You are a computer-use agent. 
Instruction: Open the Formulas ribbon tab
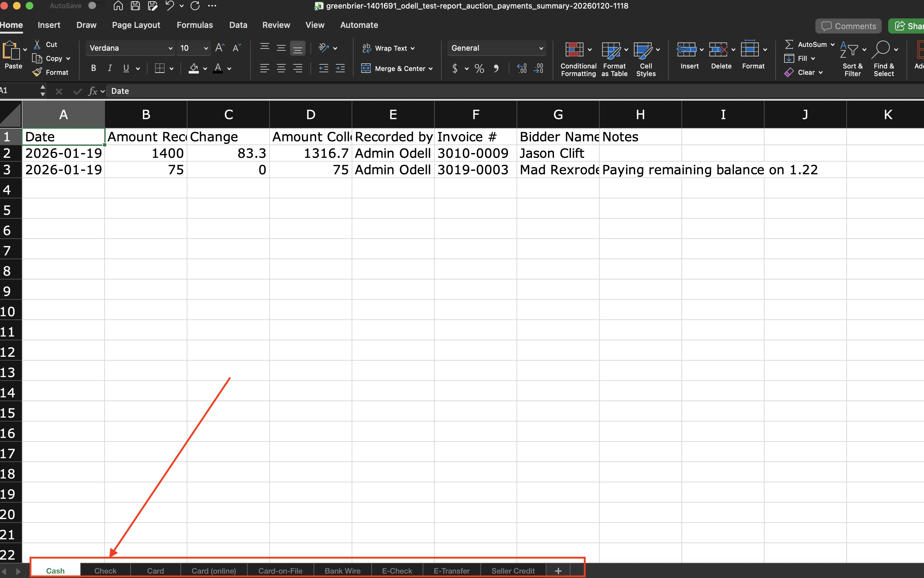pyautogui.click(x=195, y=25)
